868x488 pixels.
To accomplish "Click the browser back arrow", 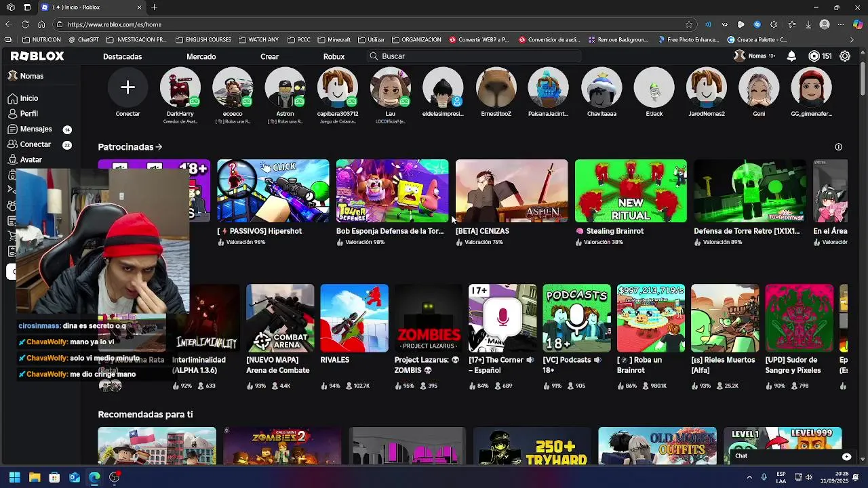I will click(8, 24).
